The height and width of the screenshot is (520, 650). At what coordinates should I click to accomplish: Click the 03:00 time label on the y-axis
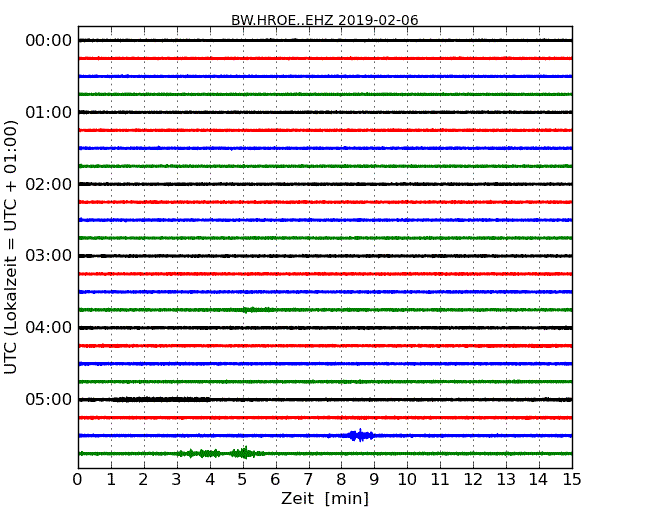tap(49, 255)
